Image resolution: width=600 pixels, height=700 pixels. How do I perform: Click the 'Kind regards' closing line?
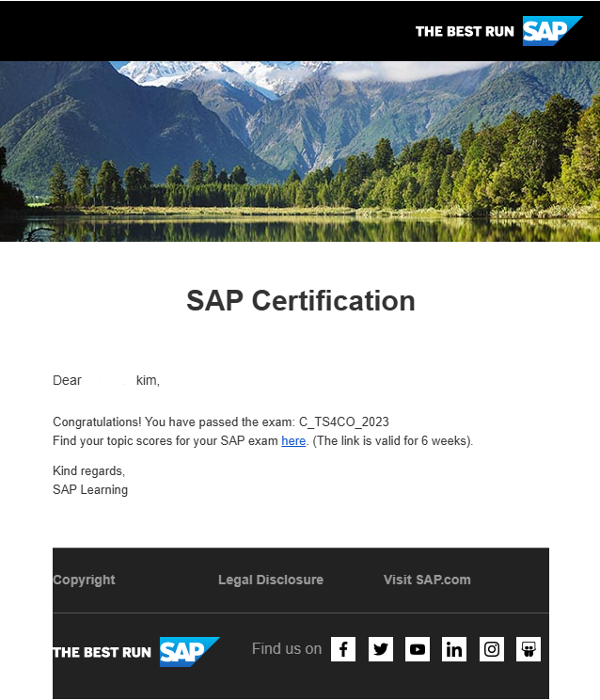pos(88,470)
